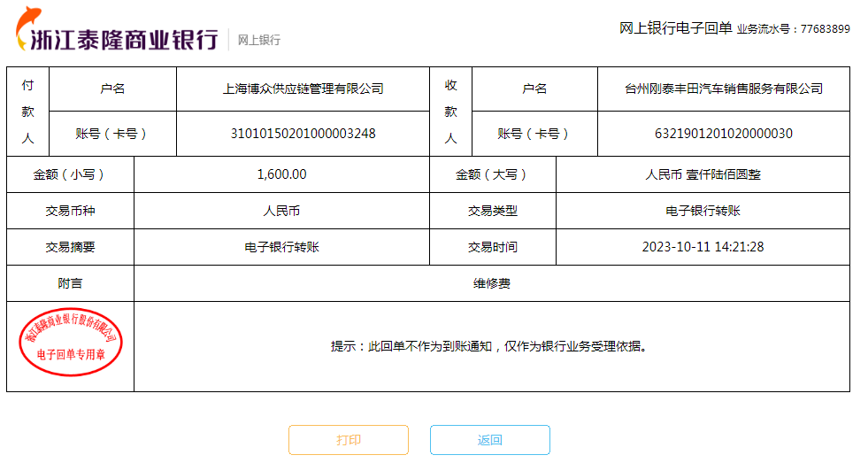This screenshot has width=868, height=463.
Task: Click the amount value 1,600.00
Action: [281, 174]
